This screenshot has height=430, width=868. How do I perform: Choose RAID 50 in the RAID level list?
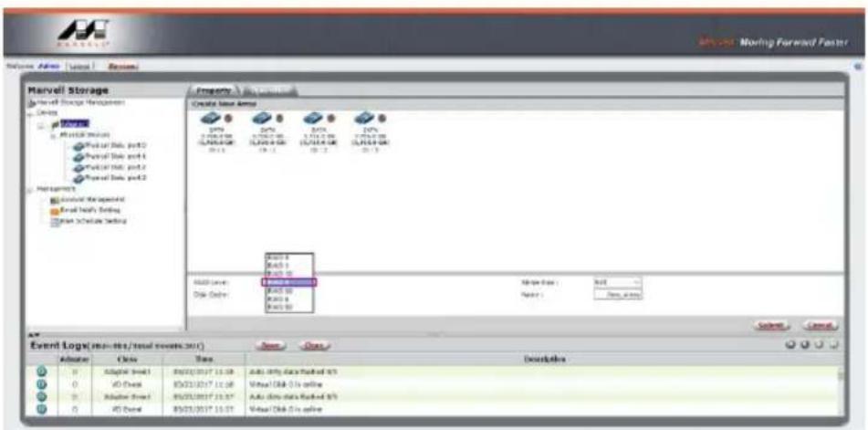pyautogui.click(x=289, y=290)
